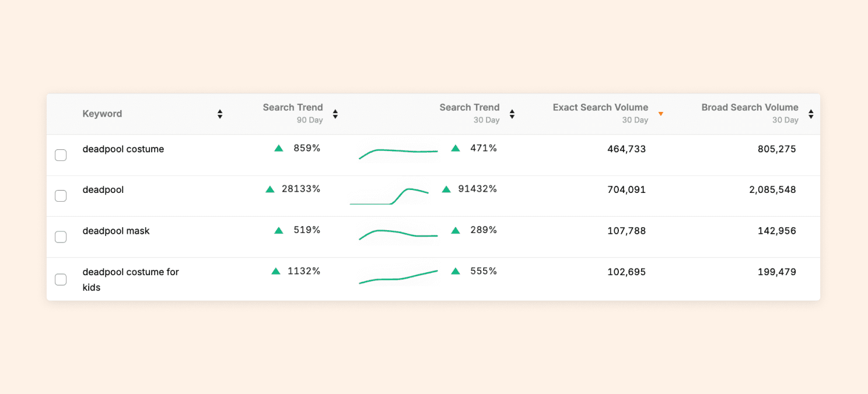Select the deadpool mask row checkbox
This screenshot has height=394, width=868.
point(61,237)
